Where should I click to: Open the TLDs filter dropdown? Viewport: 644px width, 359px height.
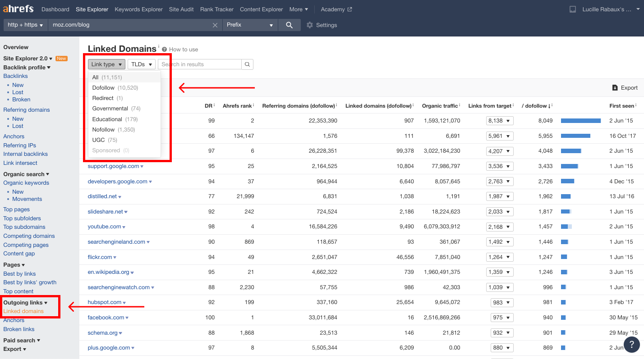142,64
